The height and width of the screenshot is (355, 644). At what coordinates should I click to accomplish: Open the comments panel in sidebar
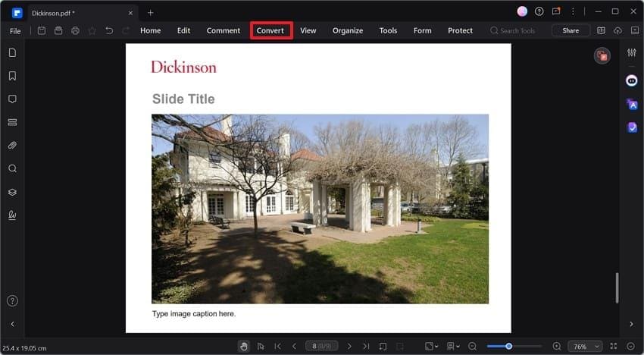[12, 99]
